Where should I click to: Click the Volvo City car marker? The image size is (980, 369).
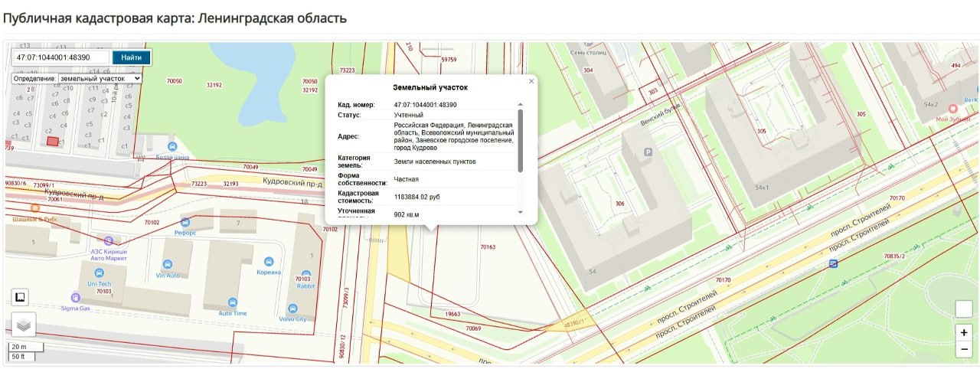tap(292, 309)
